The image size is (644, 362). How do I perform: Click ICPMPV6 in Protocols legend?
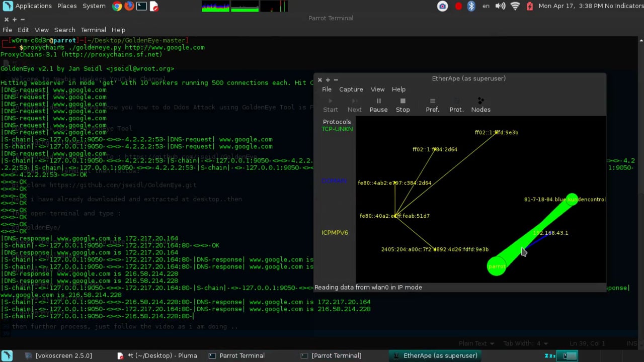(x=335, y=233)
